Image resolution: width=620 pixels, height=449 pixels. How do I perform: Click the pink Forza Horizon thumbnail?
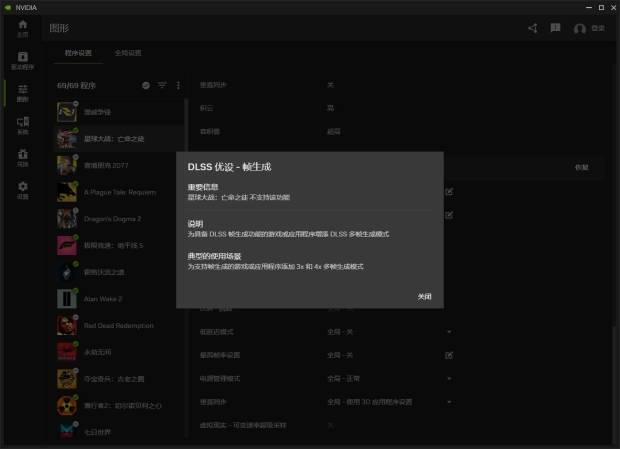click(x=67, y=245)
